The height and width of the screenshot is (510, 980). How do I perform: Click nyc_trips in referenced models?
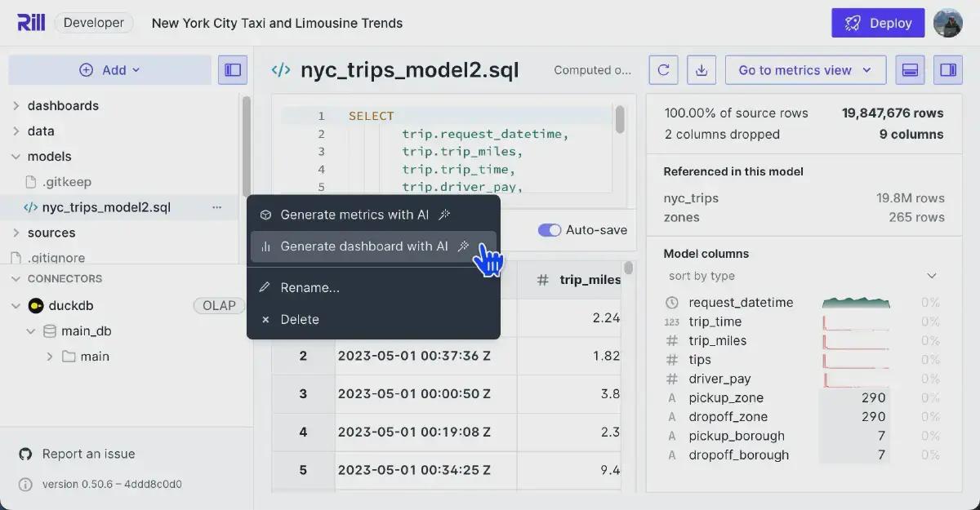tap(692, 198)
